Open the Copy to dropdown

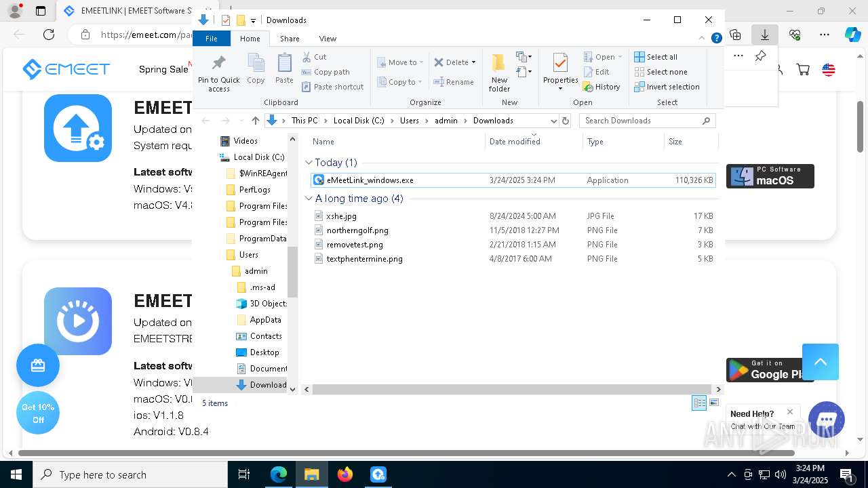point(400,82)
